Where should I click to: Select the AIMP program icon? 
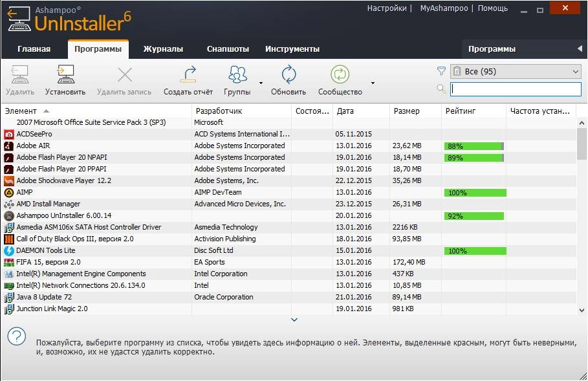click(8, 192)
